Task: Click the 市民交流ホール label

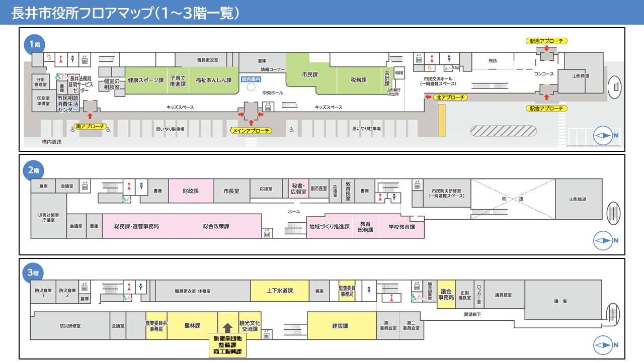Action: point(438,79)
